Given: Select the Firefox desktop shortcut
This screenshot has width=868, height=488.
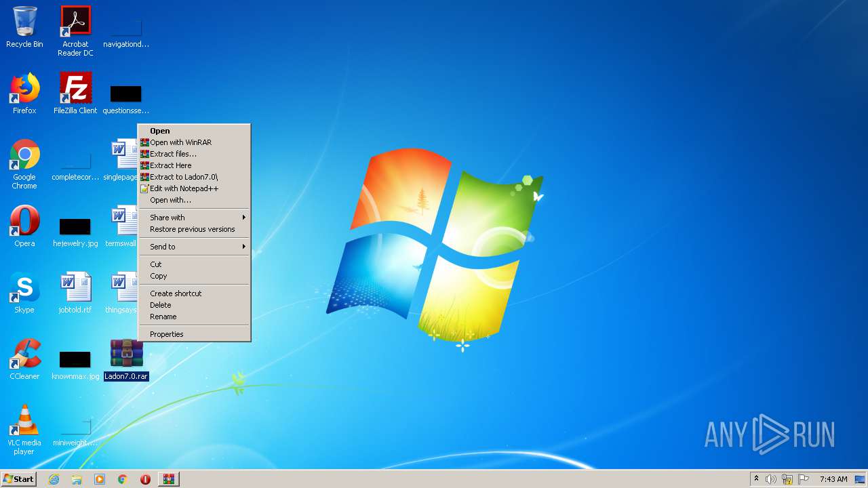Looking at the screenshot, I should tap(24, 94).
